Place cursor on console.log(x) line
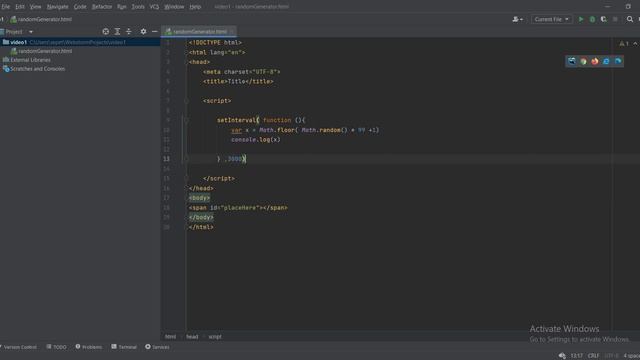The image size is (640, 360). 256,140
